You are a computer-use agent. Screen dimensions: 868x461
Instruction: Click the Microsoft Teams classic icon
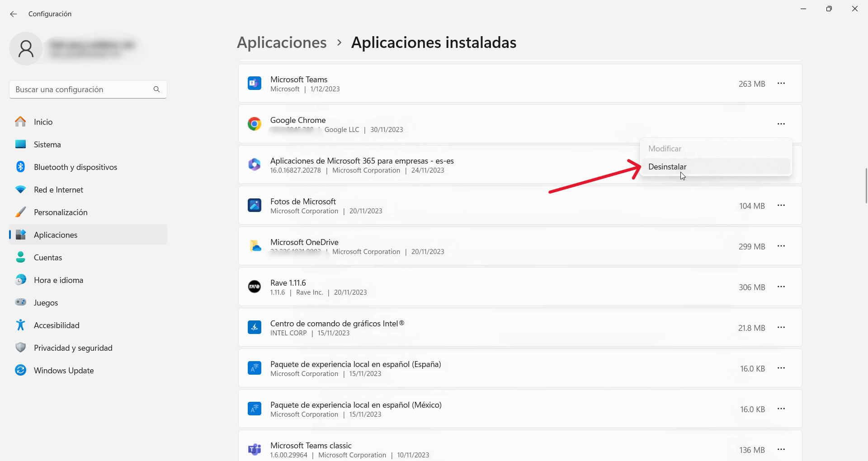coord(255,449)
